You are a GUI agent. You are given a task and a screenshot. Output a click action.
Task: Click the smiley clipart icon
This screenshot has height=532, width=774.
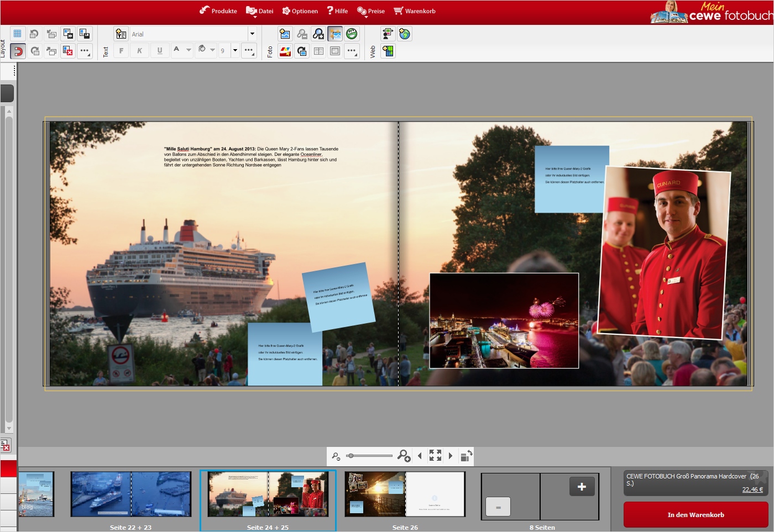352,34
